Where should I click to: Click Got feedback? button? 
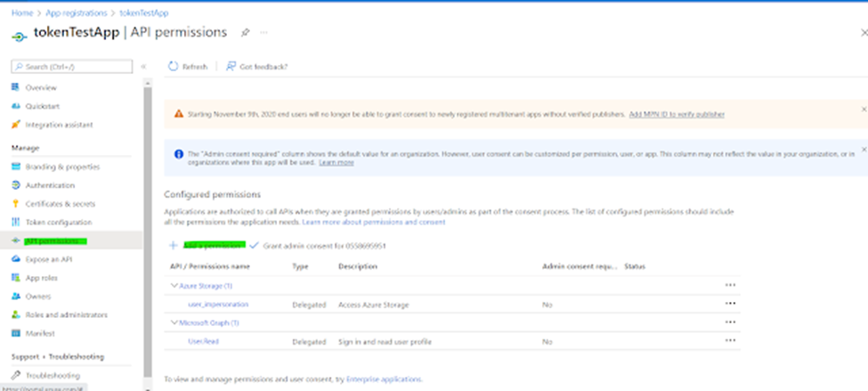click(x=257, y=67)
